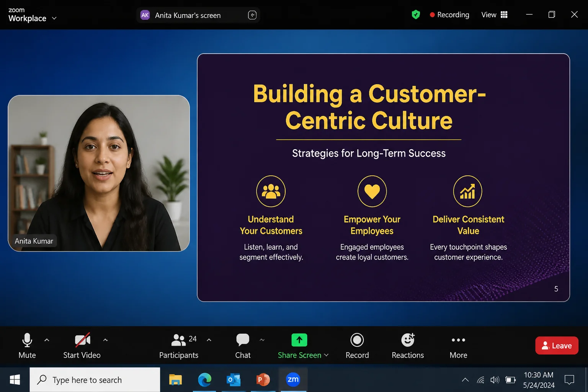Open the Reactions menu
Viewport: 588px width, 392px height.
408,346
